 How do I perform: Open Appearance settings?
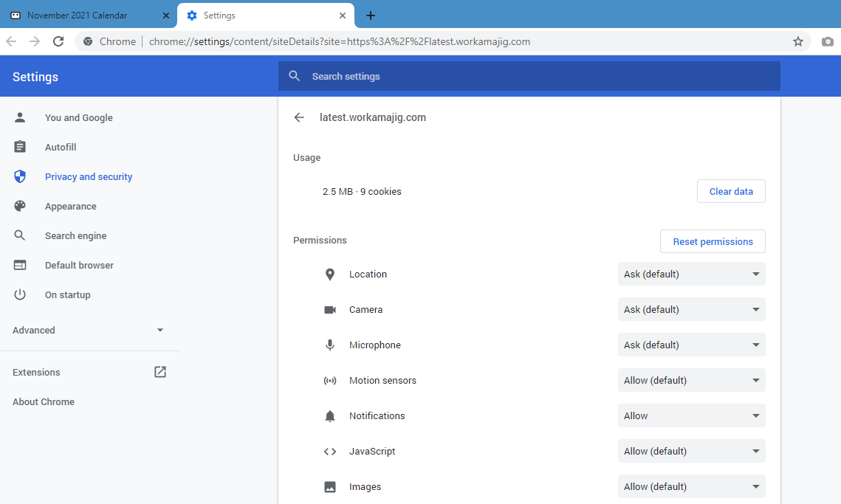point(71,206)
